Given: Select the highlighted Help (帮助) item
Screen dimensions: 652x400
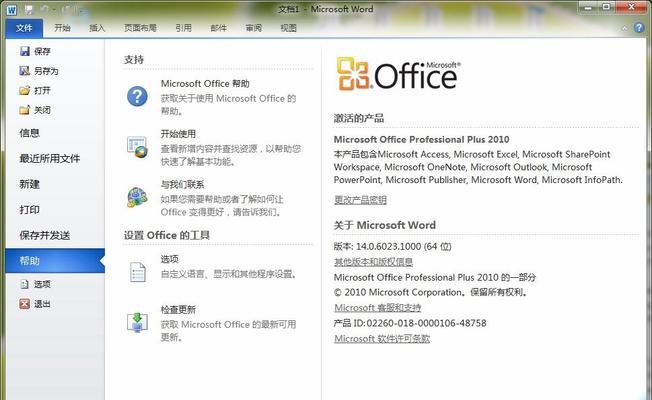Looking at the screenshot, I should click(55, 261).
